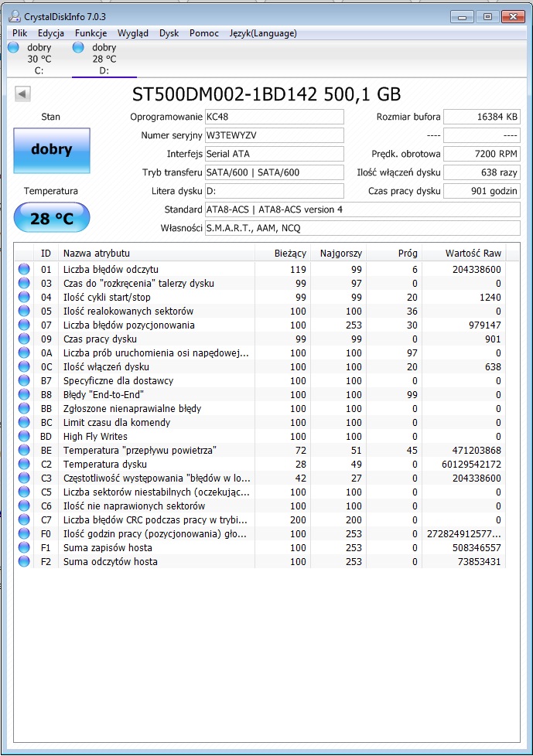Click status orb for attribute C5 row
The height and width of the screenshot is (756, 533).
coord(24,492)
